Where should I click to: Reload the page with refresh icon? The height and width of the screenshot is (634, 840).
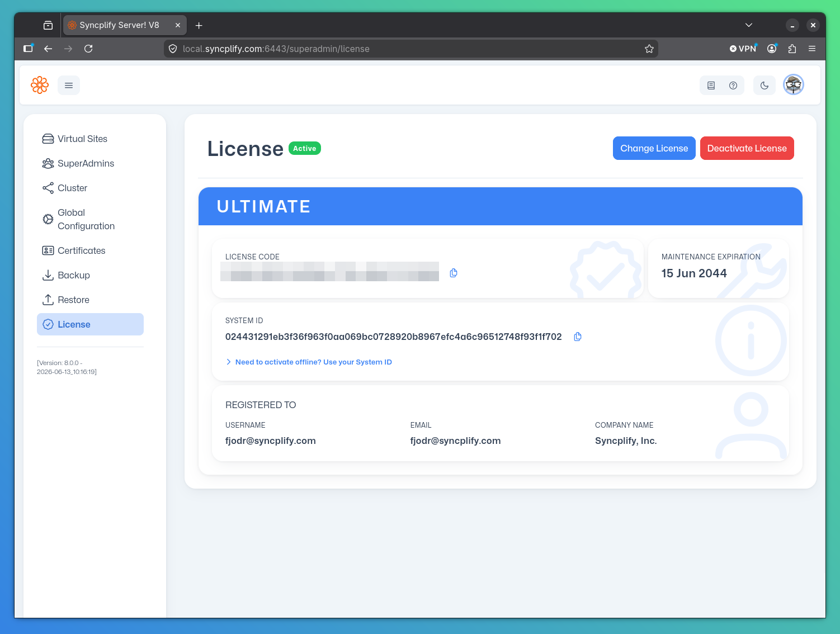coord(88,49)
